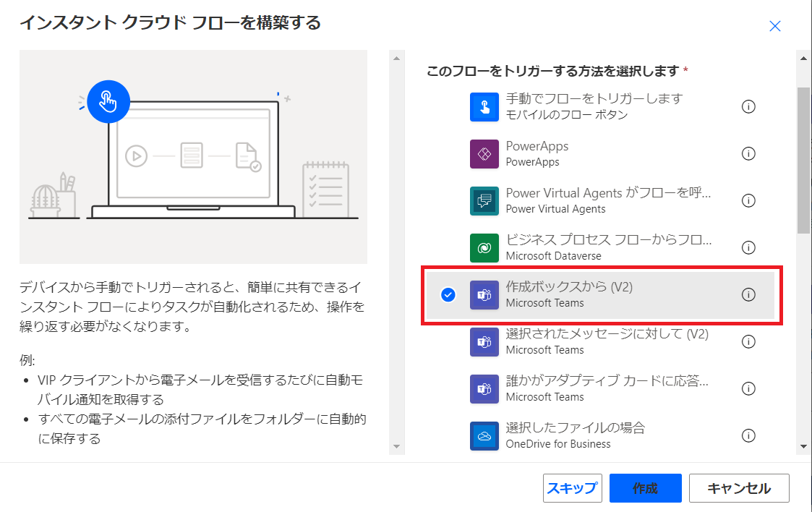Click the スキップ button
This screenshot has width=812, height=512.
click(572, 488)
